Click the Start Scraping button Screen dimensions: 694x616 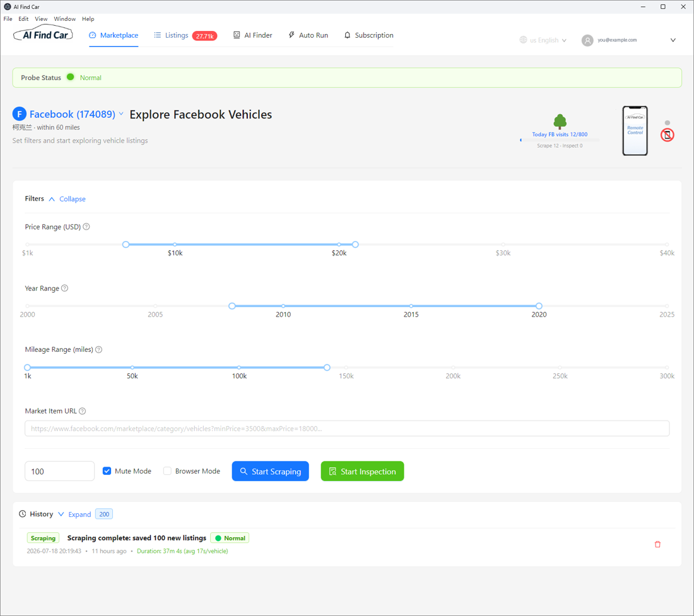tap(271, 472)
